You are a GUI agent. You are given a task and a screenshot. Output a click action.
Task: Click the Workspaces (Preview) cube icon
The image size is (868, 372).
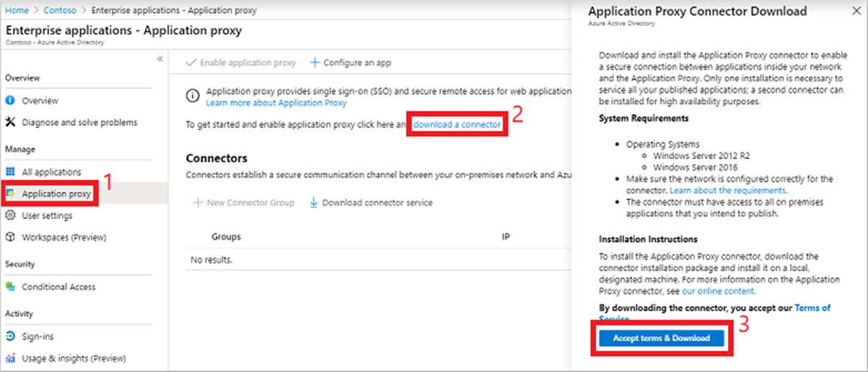tap(10, 237)
